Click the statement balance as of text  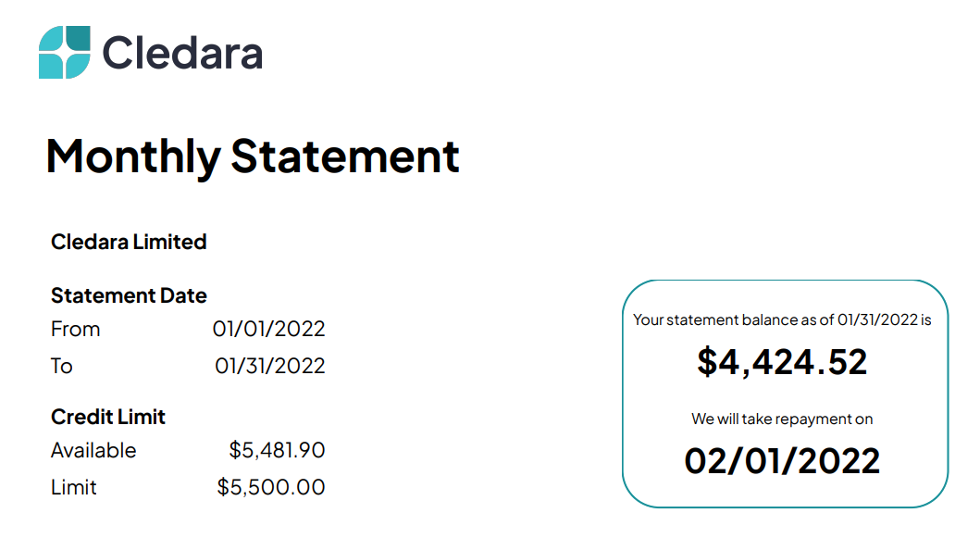pyautogui.click(x=782, y=319)
